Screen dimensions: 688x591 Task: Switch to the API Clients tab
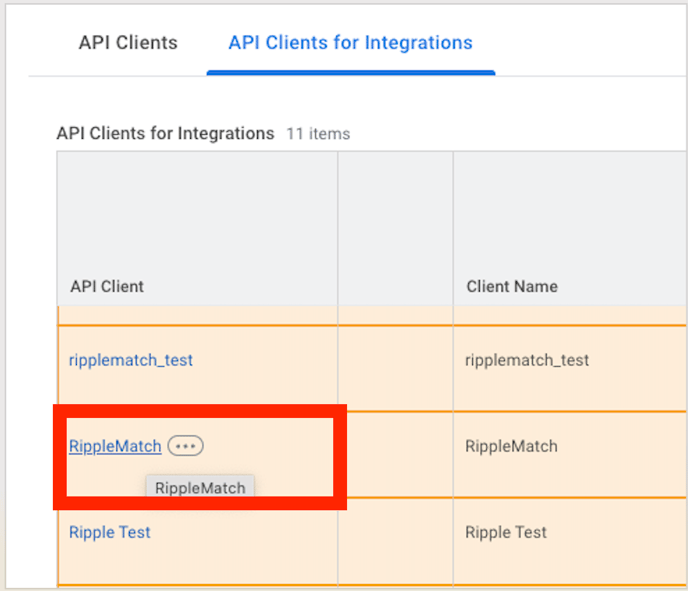click(x=128, y=43)
